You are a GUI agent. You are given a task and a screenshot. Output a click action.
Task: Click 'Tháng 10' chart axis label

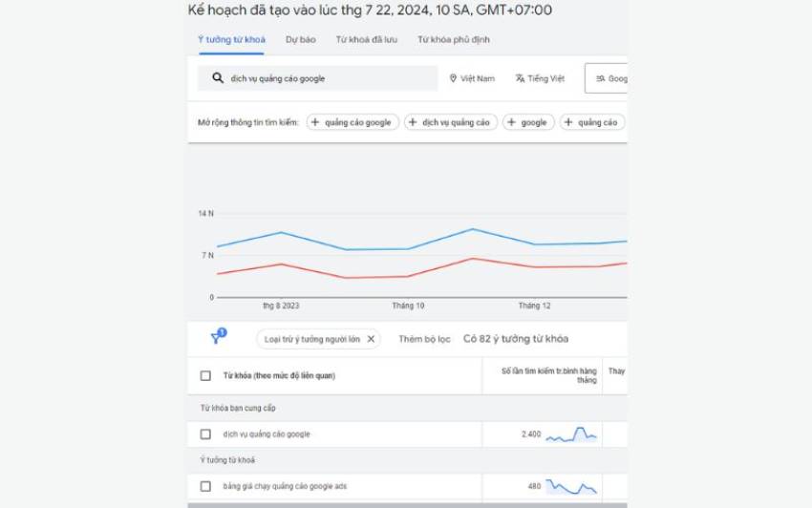click(408, 306)
